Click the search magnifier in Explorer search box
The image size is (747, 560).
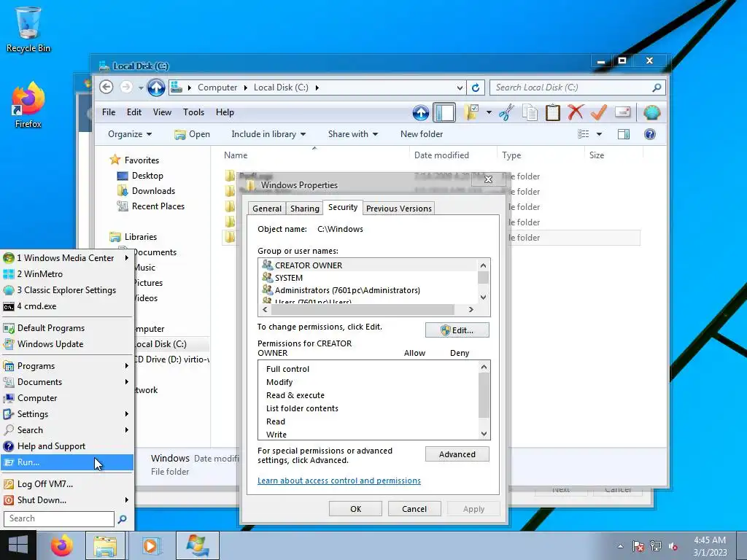657,87
